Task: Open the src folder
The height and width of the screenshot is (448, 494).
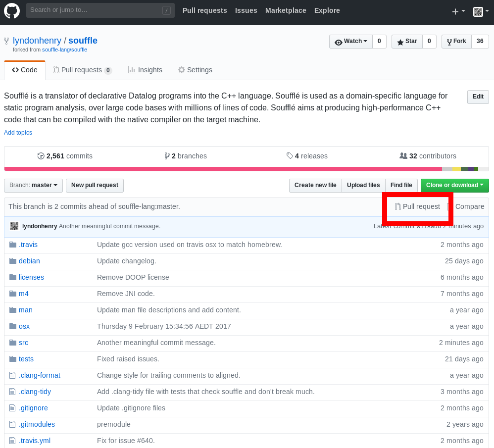Action: 23,343
